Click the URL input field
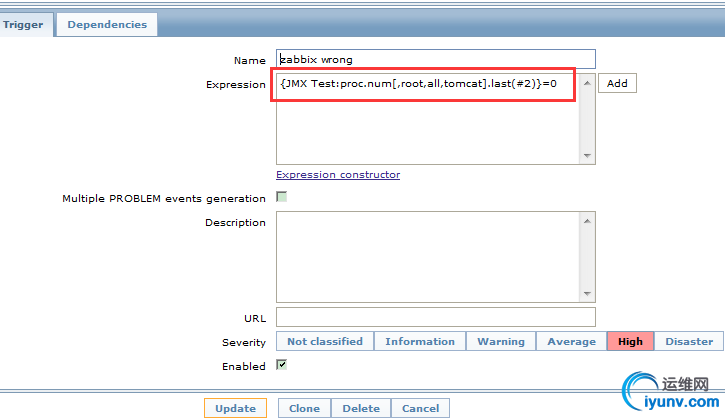Viewport: 725px width, 418px height. click(x=436, y=317)
